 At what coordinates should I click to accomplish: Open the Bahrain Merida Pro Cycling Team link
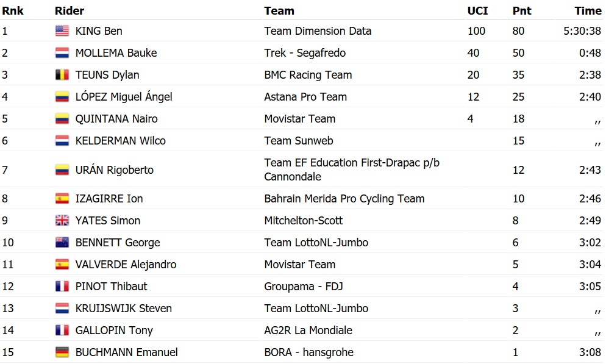(344, 199)
